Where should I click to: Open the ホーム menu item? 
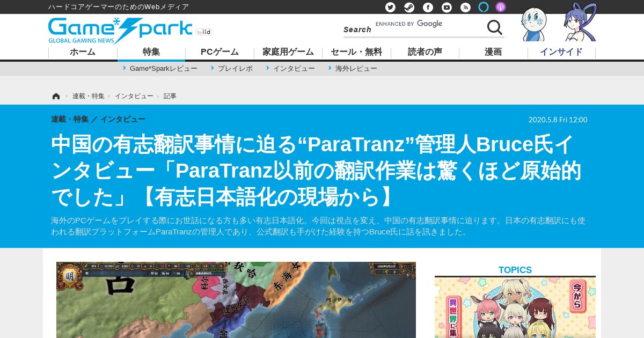pyautogui.click(x=83, y=52)
